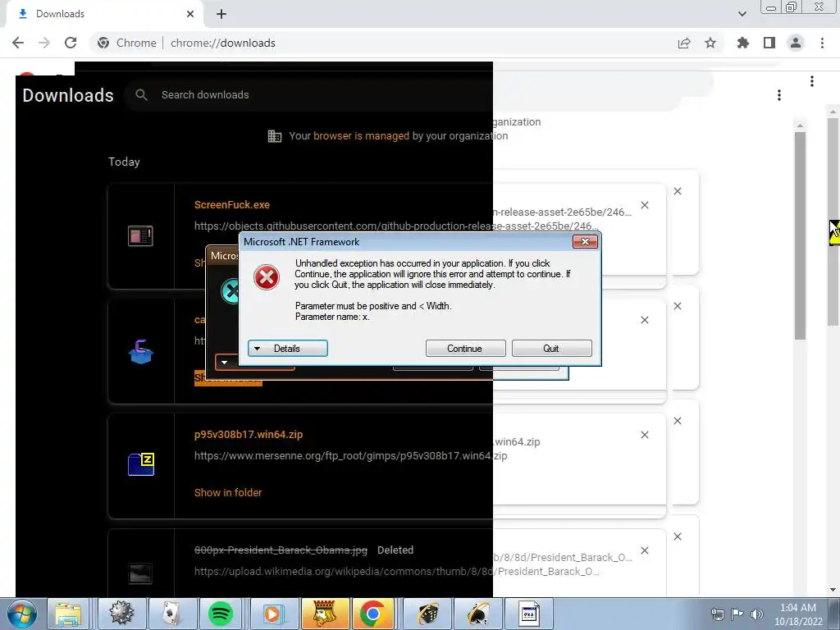Image resolution: width=840 pixels, height=630 pixels.
Task: Open File Explorer from the taskbar
Action: 69,614
